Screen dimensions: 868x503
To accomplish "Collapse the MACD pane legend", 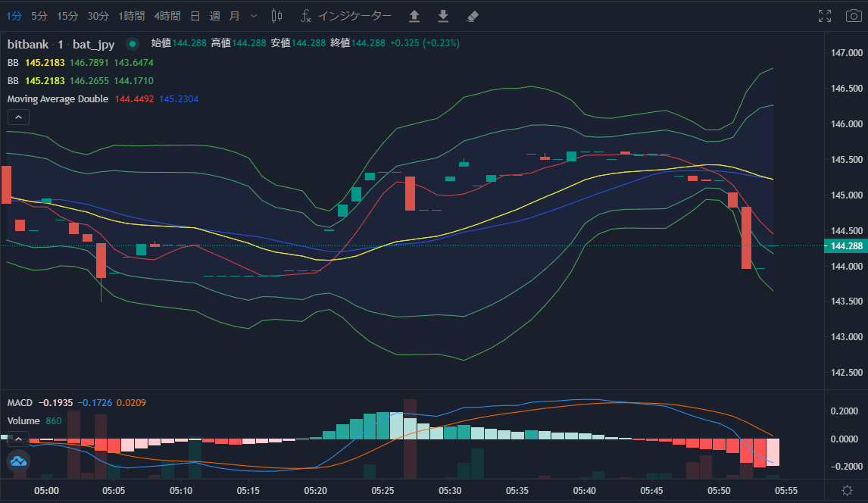I will click(18, 439).
